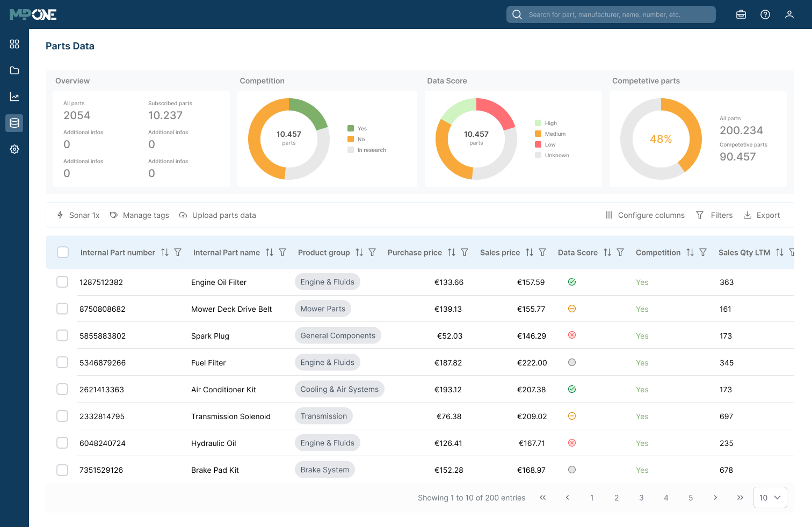Click the briefcase icon in header

741,14
